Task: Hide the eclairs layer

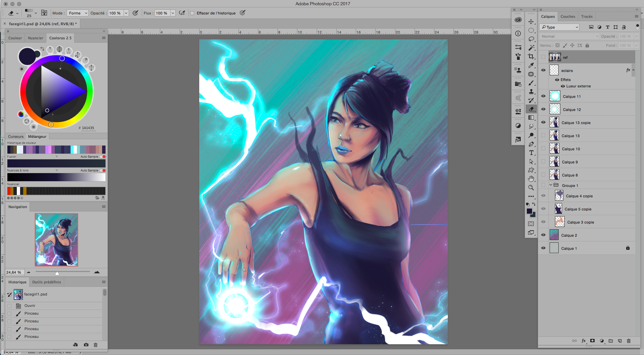Action: click(x=543, y=70)
